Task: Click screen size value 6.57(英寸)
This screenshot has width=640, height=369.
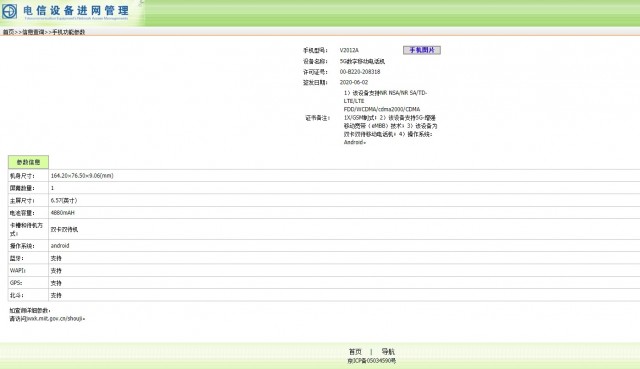Action: (64, 200)
